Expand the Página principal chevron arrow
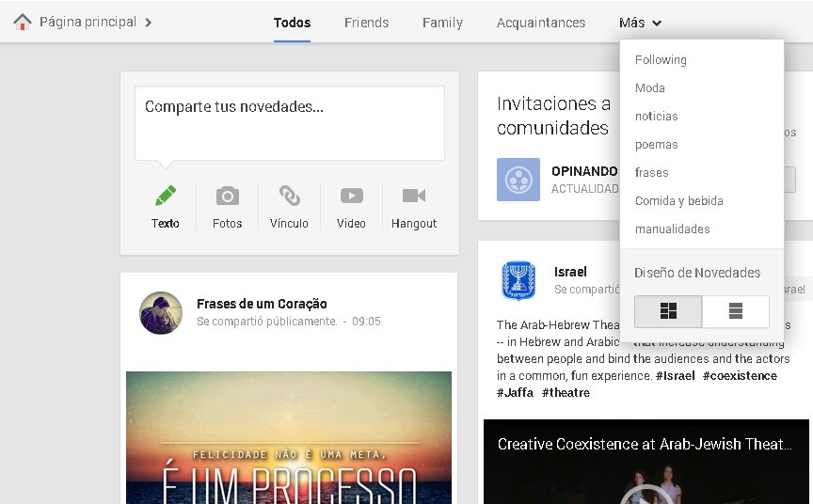Image resolution: width=813 pixels, height=504 pixels. pos(149,23)
